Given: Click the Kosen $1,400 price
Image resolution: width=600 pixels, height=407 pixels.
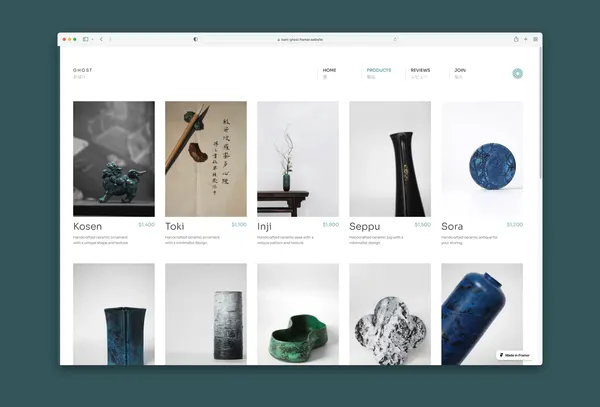Looking at the screenshot, I should (147, 225).
